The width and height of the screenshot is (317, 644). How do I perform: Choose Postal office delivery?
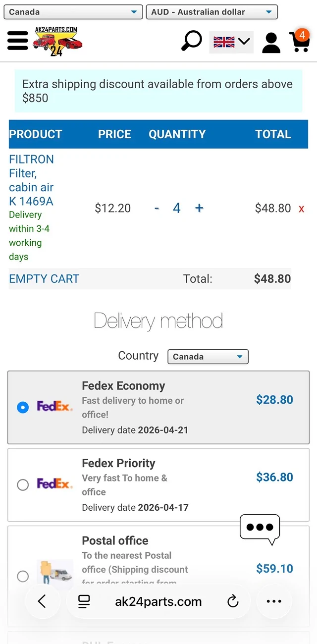click(23, 577)
